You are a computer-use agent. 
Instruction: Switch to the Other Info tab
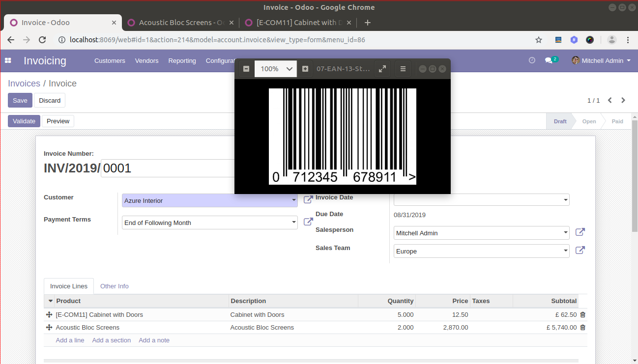click(x=115, y=286)
